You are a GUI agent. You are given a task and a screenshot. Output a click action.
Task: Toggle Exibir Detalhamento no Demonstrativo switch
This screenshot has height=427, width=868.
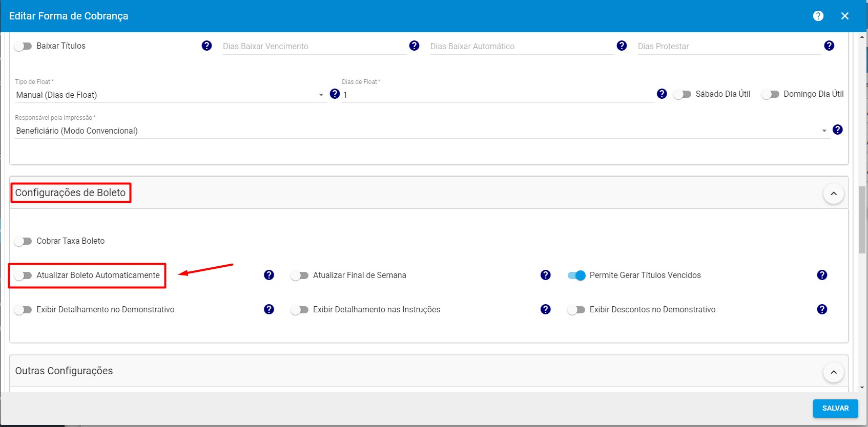23,310
